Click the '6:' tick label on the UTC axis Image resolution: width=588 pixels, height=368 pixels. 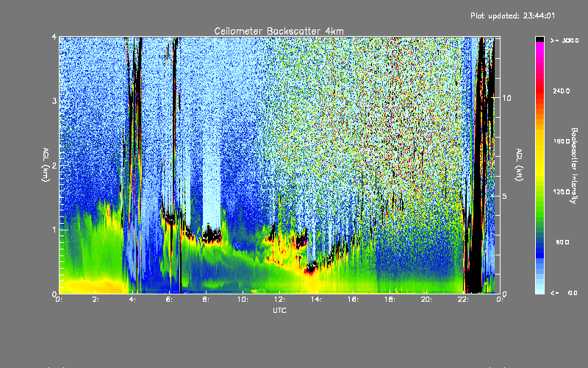(169, 300)
